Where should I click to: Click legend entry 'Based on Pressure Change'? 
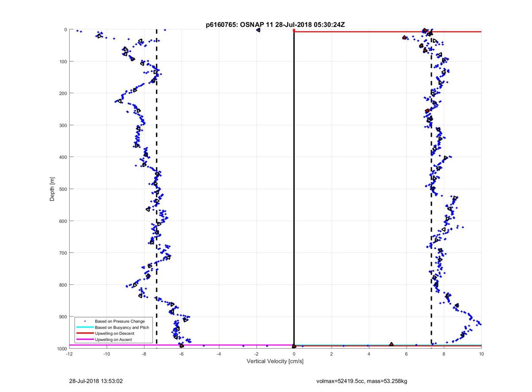120,321
